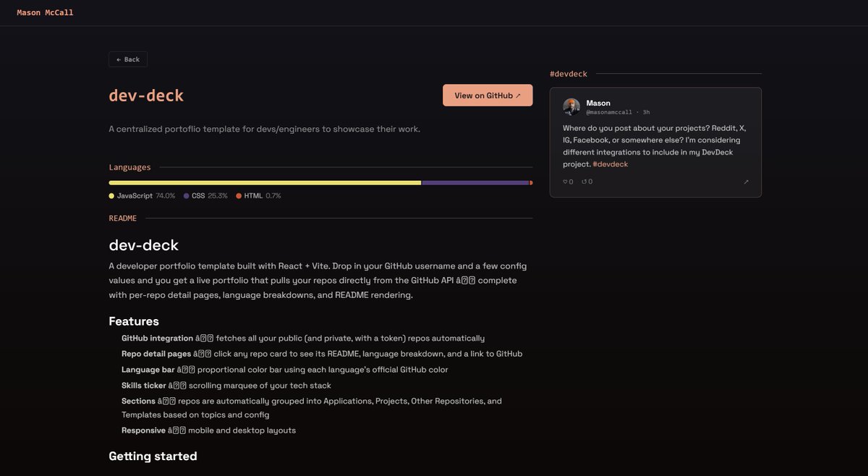Open the View on GitHub button
Image resolution: width=868 pixels, height=476 pixels.
(488, 95)
